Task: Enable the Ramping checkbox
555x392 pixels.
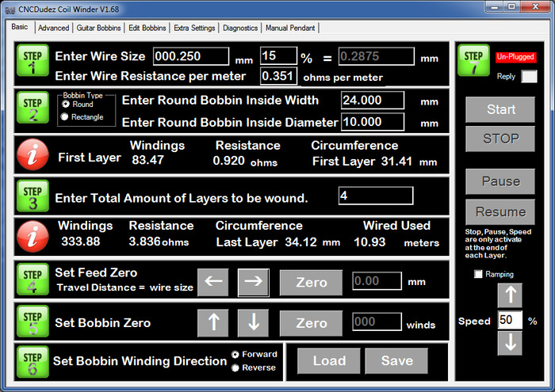Action: (478, 274)
